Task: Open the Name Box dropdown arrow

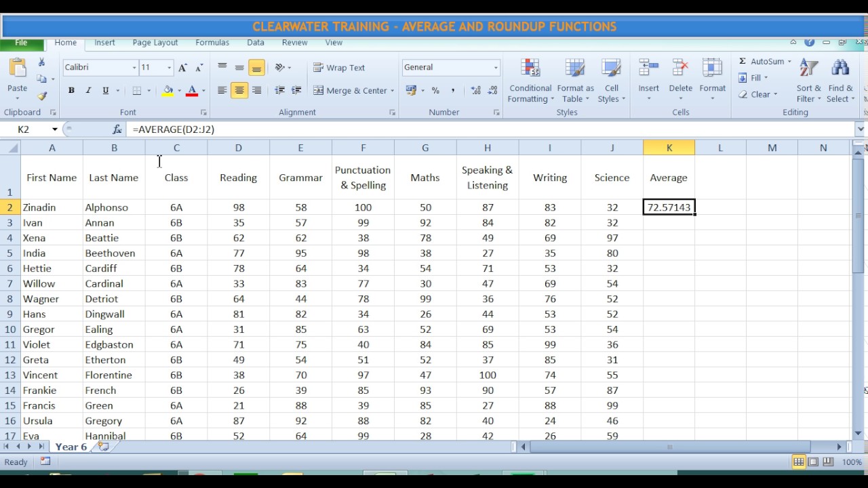Action: point(55,129)
